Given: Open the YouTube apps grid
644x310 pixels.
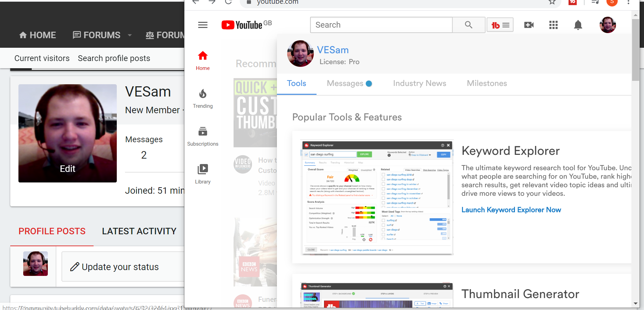Looking at the screenshot, I should (x=554, y=25).
